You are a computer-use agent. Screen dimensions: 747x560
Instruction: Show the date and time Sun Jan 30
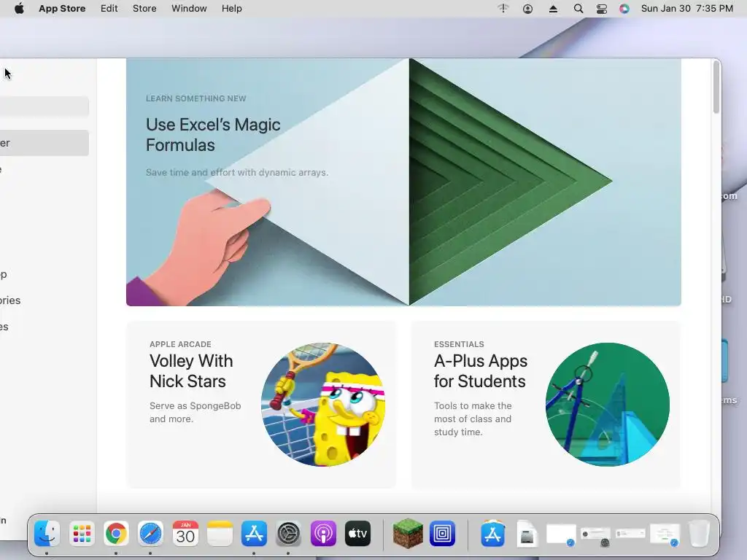(x=687, y=9)
